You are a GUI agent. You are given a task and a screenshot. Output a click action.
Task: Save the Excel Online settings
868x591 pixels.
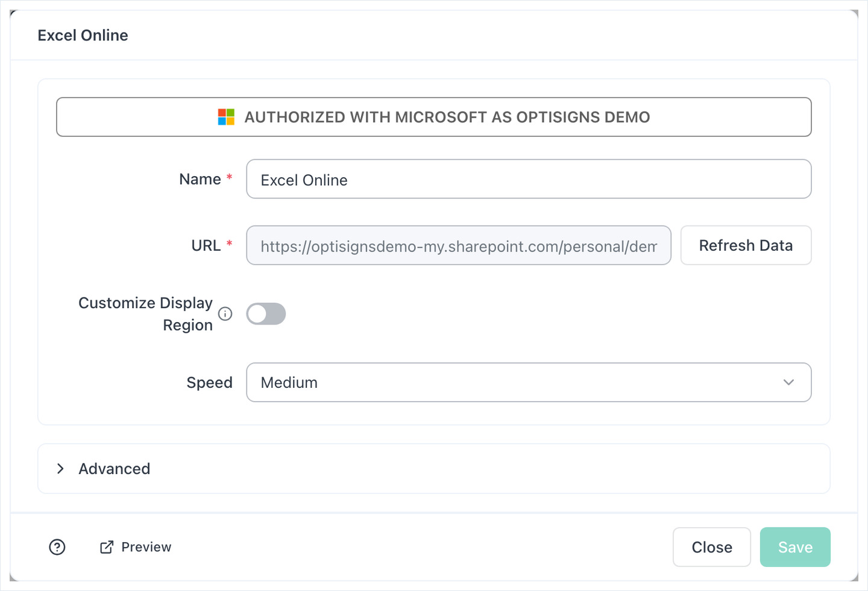tap(795, 547)
